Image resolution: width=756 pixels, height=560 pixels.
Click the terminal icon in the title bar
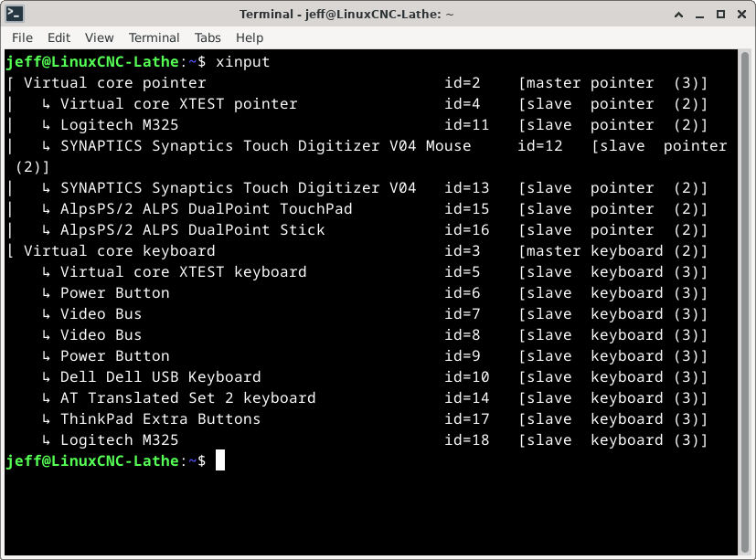(x=15, y=14)
